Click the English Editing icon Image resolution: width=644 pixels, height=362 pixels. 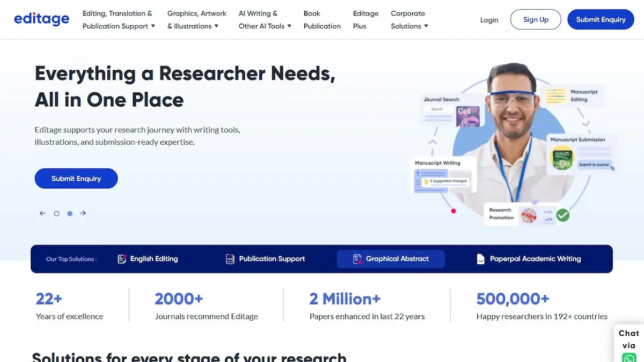[122, 258]
